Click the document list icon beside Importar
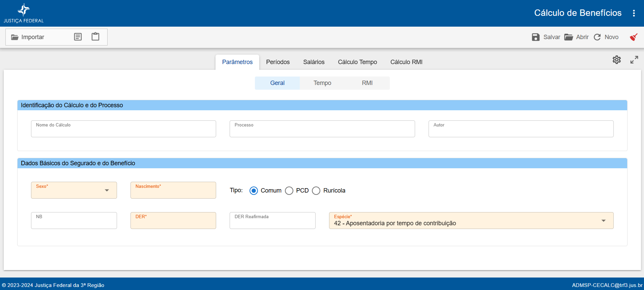This screenshot has height=290, width=644. tap(78, 37)
